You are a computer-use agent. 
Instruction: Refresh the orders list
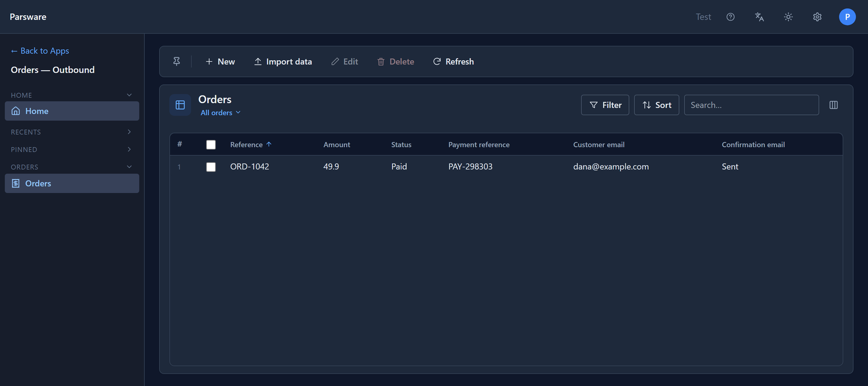(454, 61)
